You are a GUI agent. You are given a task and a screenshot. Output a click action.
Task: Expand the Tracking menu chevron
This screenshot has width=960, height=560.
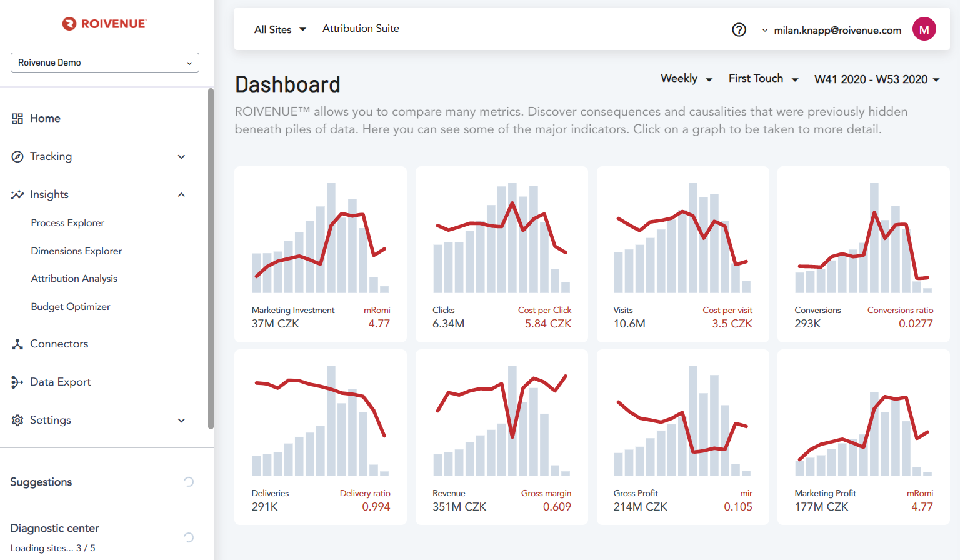(x=181, y=157)
